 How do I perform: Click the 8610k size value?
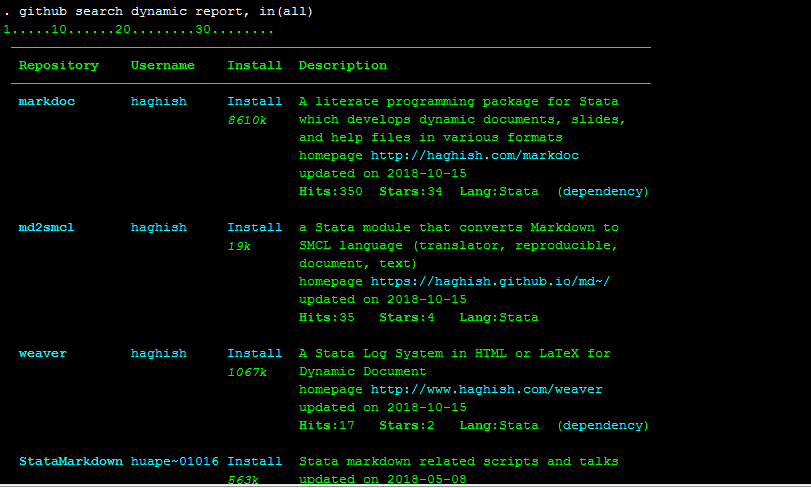pos(247,120)
